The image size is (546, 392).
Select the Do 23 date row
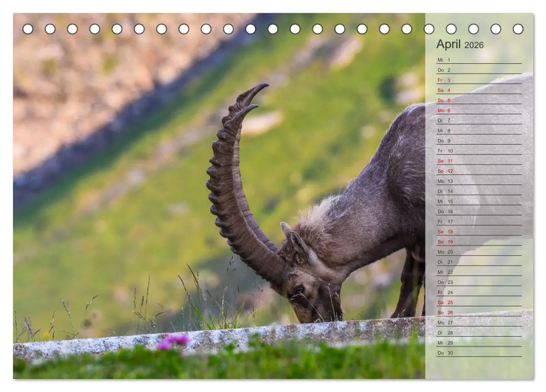pos(479,282)
